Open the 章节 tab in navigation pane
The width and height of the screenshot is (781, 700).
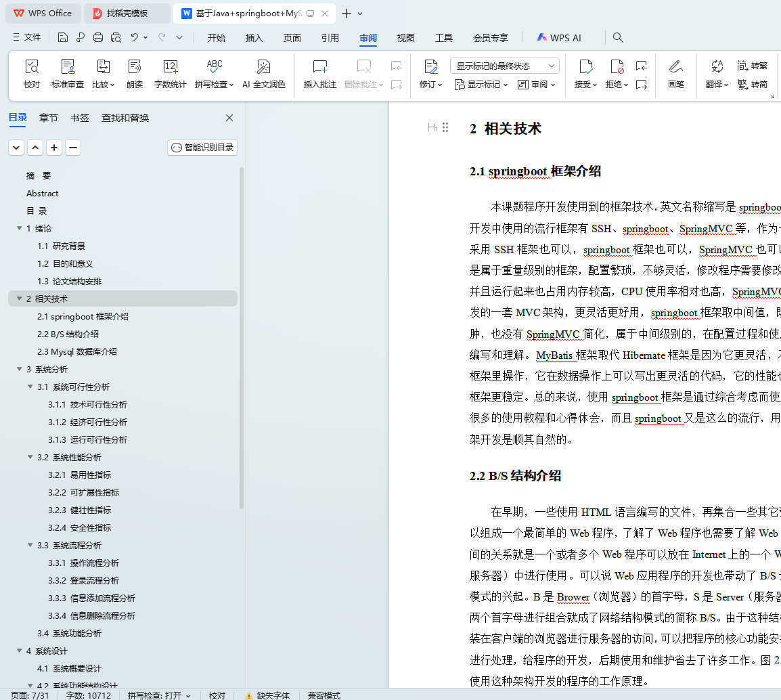(x=49, y=118)
